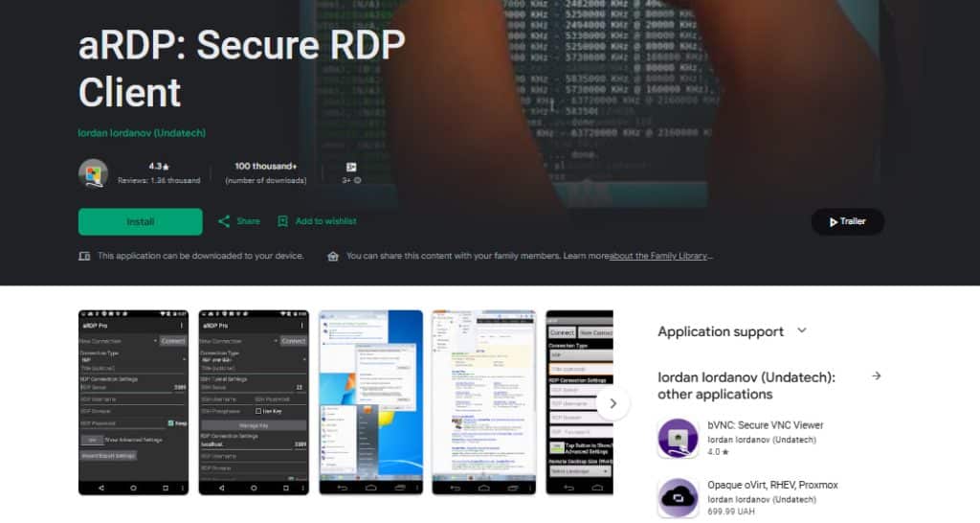This screenshot has width=980, height=523.
Task: Click the family library house icon
Action: click(333, 257)
